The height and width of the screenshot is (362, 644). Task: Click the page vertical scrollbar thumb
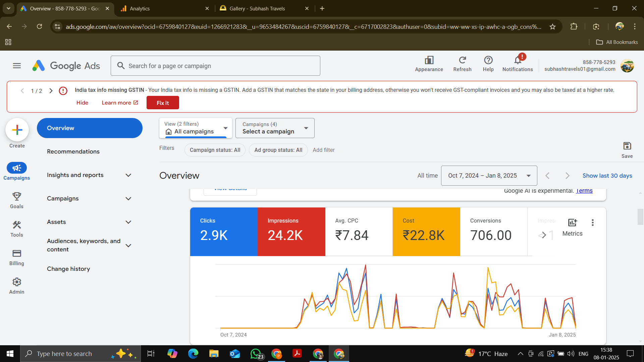640,217
